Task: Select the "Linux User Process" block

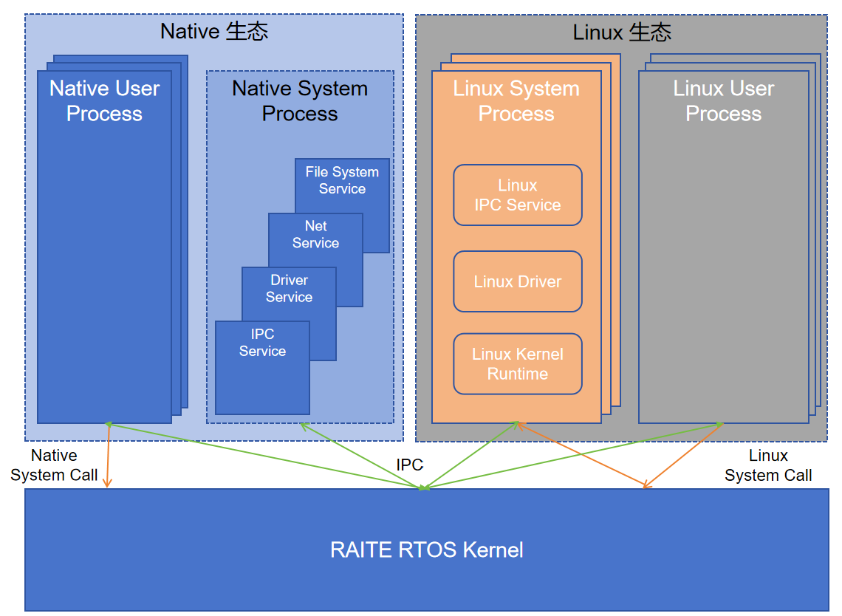Action: tap(723, 247)
